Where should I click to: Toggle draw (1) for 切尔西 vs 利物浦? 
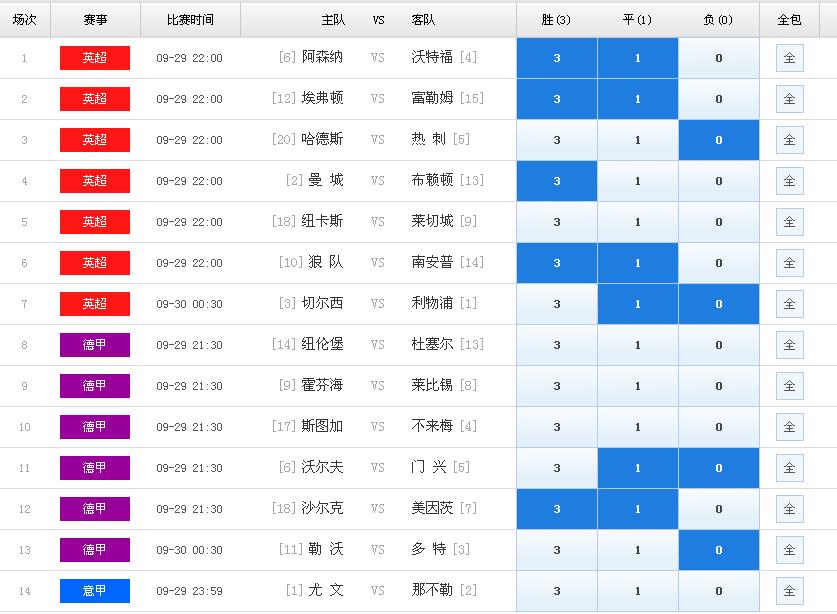[x=638, y=304]
